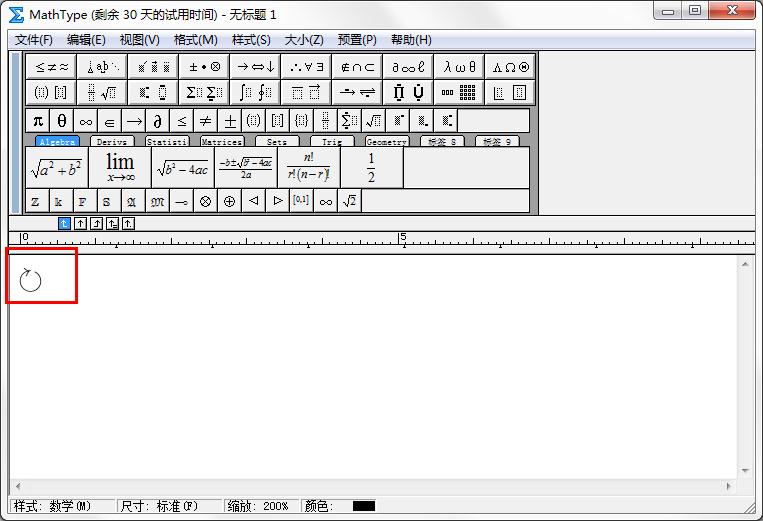Open the 样式(S) menu

click(251, 40)
